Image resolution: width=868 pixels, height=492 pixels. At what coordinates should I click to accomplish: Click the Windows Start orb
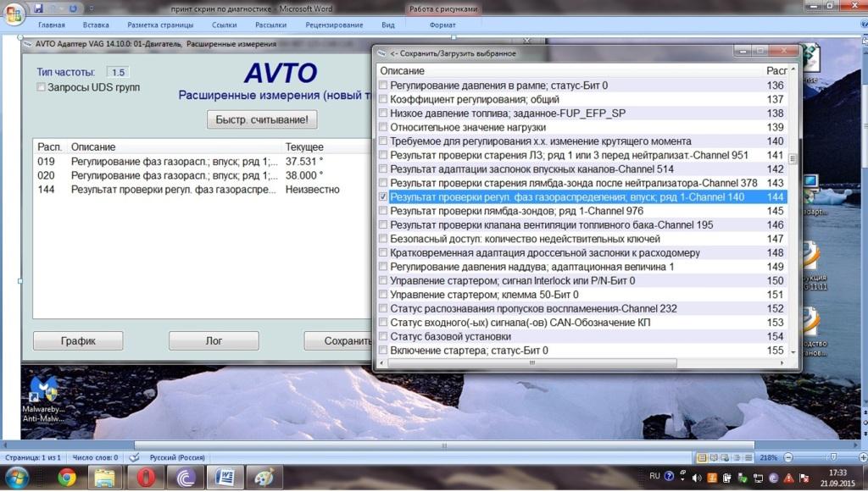pyautogui.click(x=17, y=478)
